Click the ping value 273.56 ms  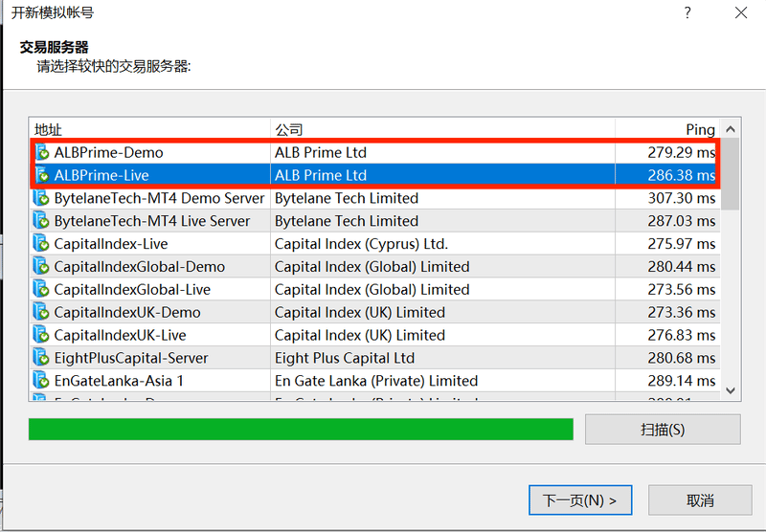click(x=682, y=289)
